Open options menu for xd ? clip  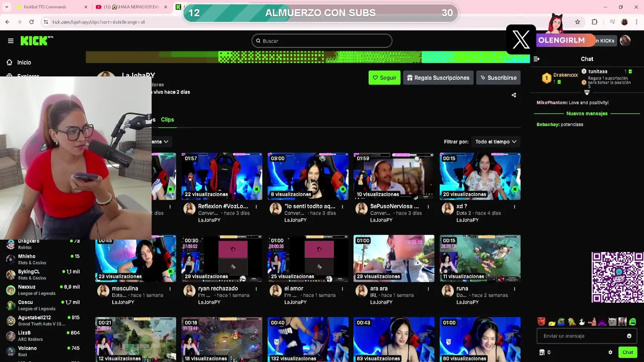[x=514, y=207]
